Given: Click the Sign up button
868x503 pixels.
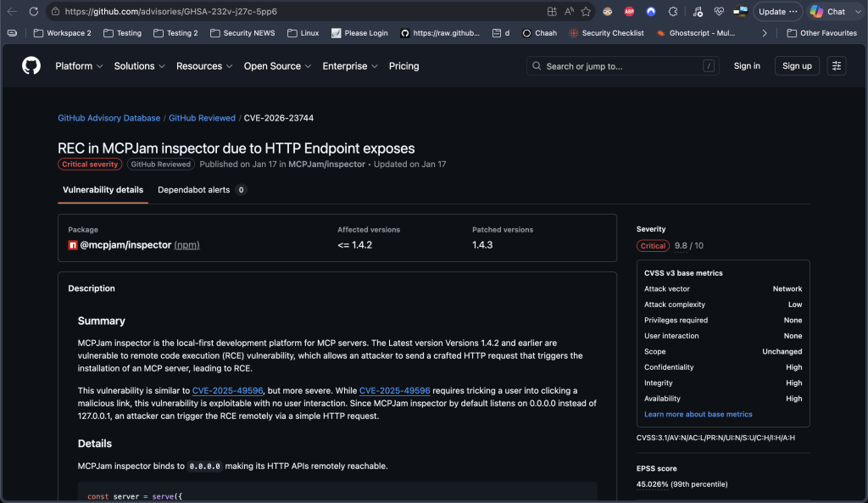Looking at the screenshot, I should pos(797,66).
